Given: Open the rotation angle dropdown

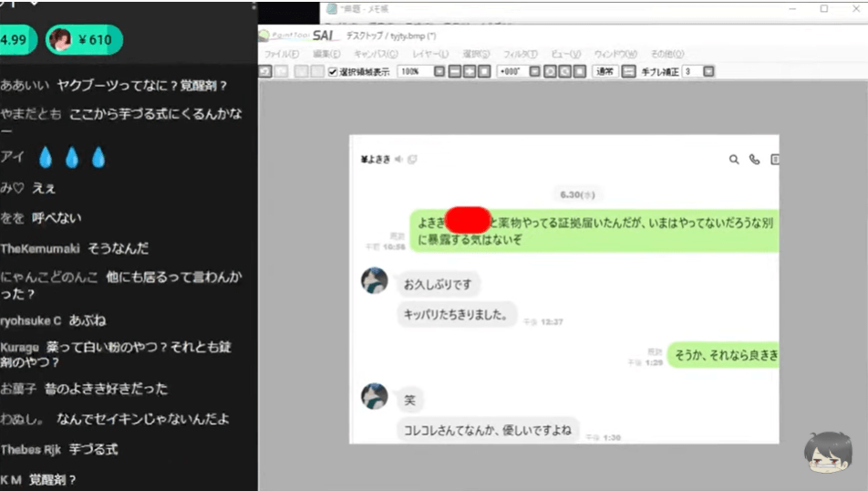Looking at the screenshot, I should (x=535, y=71).
